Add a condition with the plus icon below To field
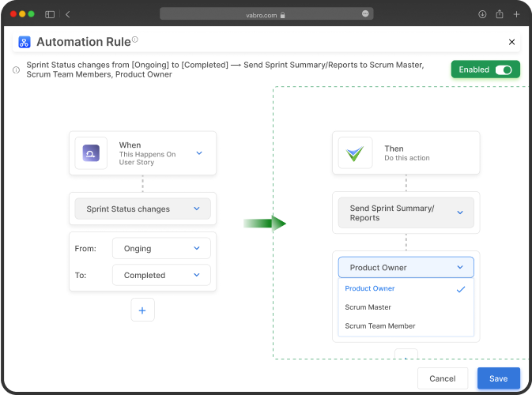The width and height of the screenshot is (532, 395). tap(142, 310)
